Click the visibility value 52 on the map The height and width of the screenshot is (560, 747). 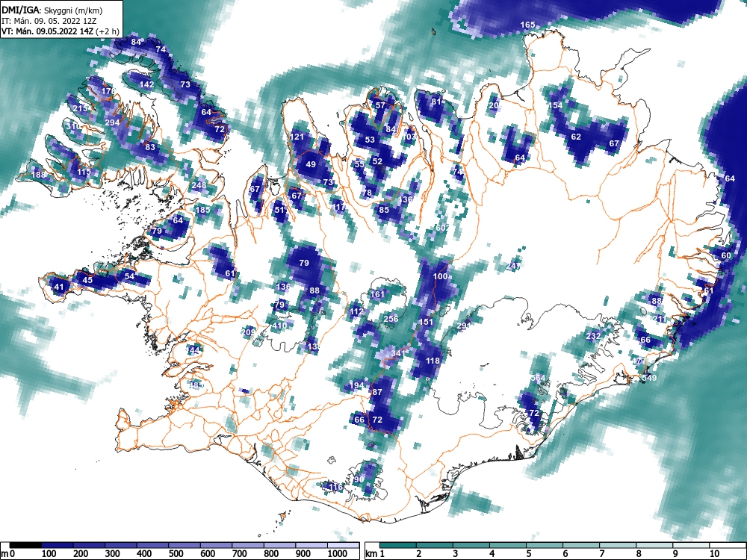pos(377,161)
